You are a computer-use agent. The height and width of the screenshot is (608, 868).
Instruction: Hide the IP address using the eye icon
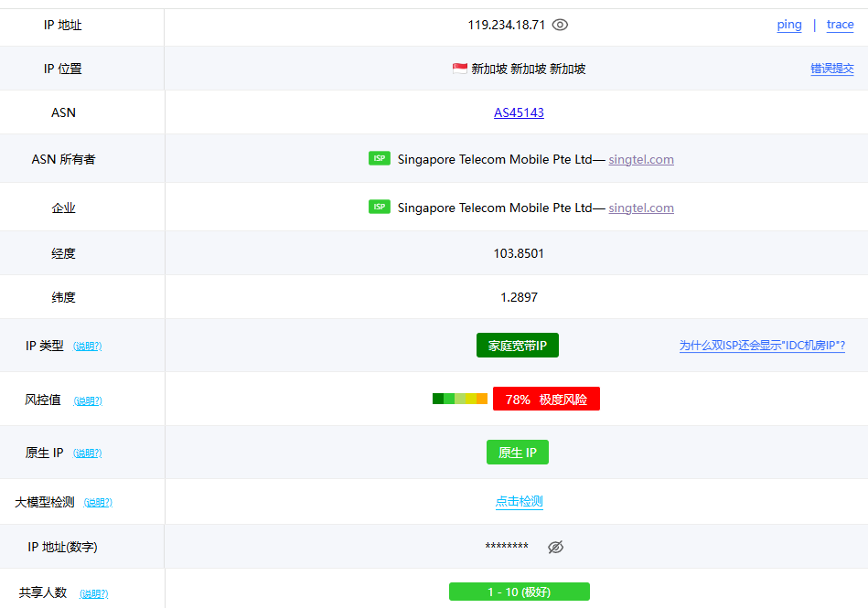pyautogui.click(x=560, y=25)
